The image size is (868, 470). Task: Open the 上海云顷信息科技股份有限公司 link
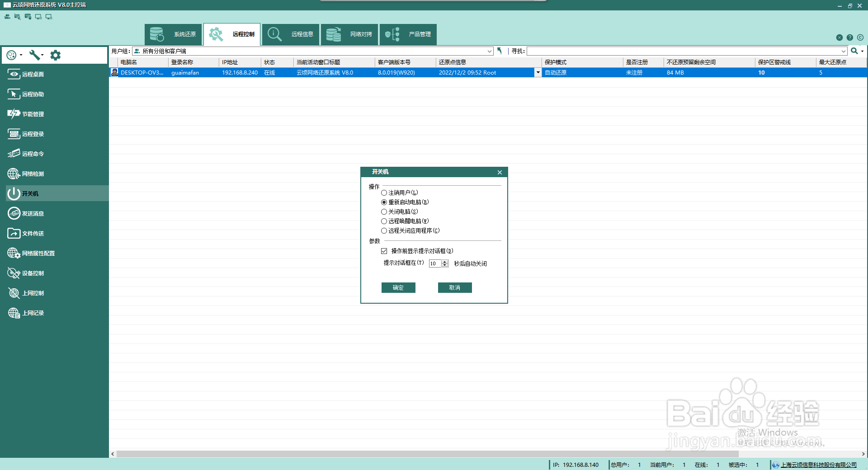(x=818, y=465)
